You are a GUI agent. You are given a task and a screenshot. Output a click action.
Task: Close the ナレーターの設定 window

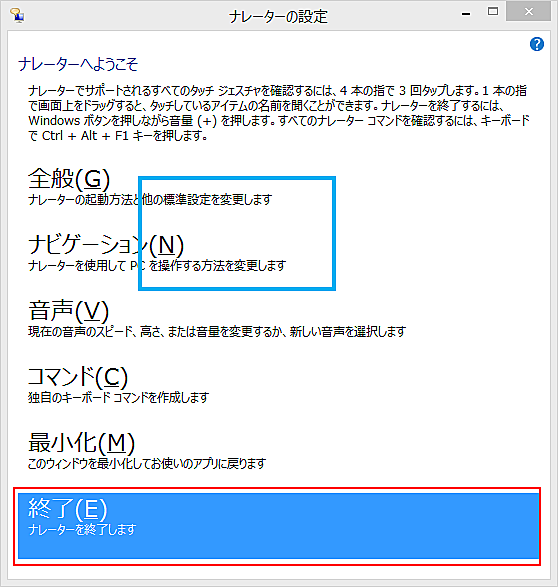(528, 12)
